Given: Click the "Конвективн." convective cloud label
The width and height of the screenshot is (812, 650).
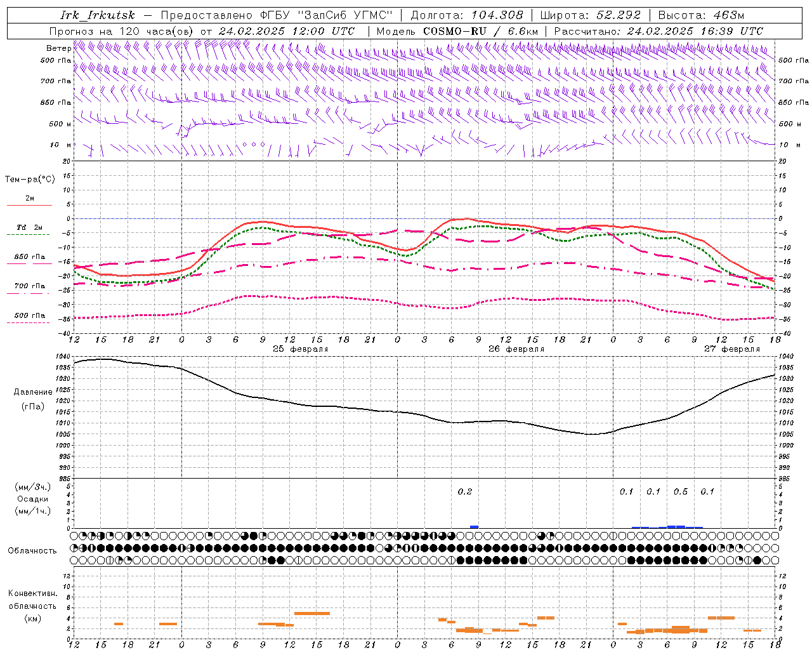Looking at the screenshot, I should 32,594.
